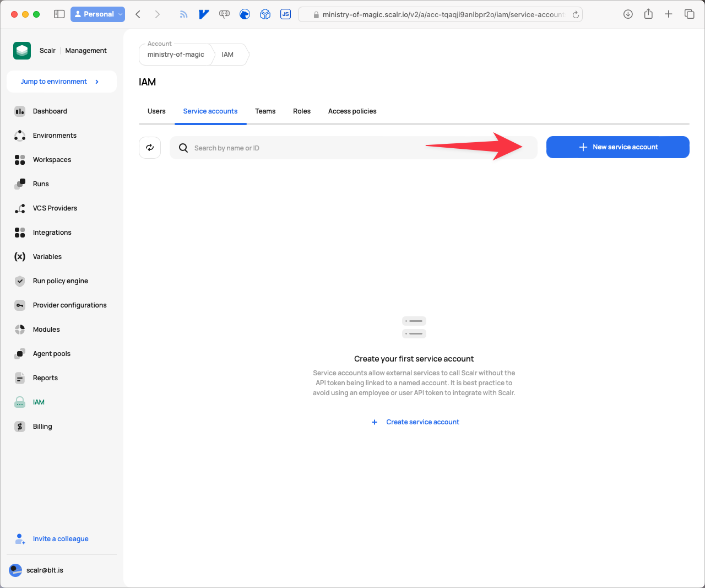Click the JS extension icon in toolbar
Viewport: 705px width, 588px height.
pos(285,14)
